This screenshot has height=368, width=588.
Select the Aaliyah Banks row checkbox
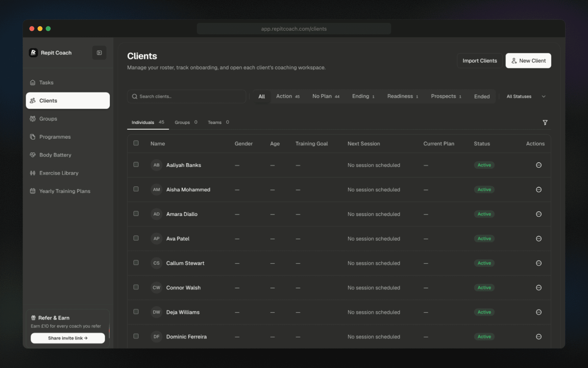(x=136, y=165)
